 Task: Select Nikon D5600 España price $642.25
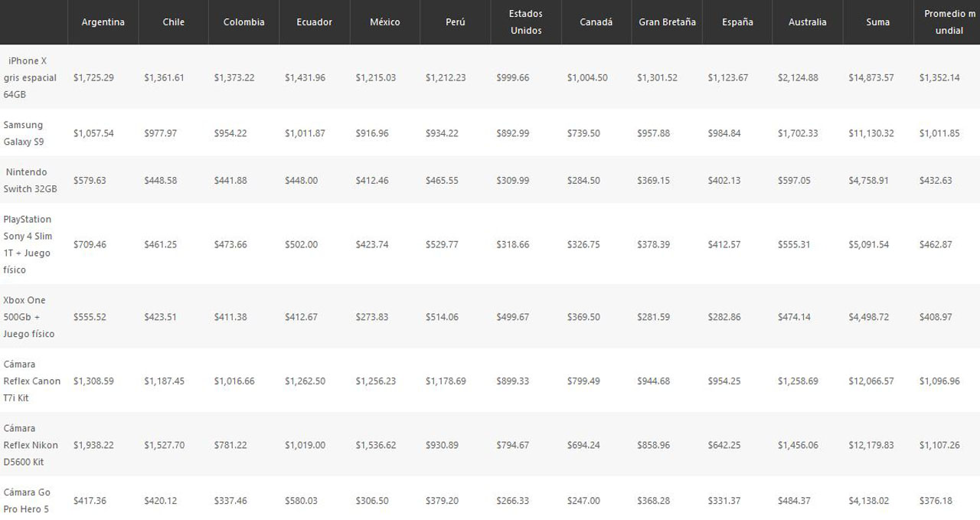point(724,446)
